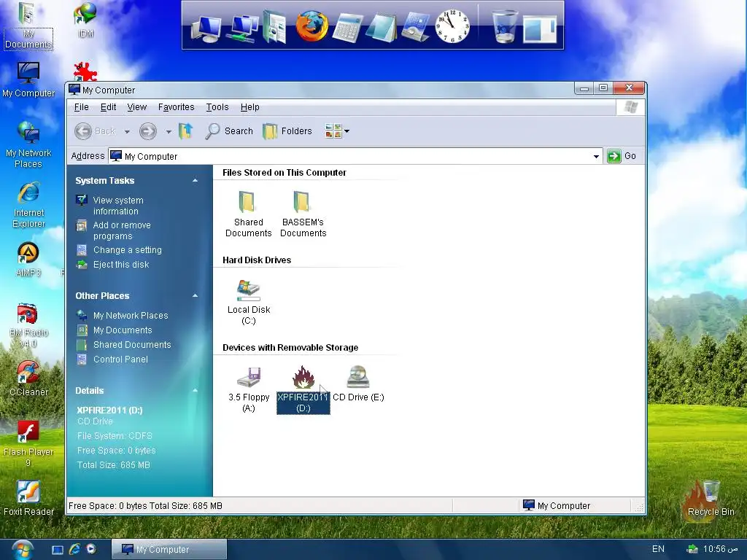747x560 pixels.
Task: Collapse the Other Places panel
Action: (x=195, y=296)
